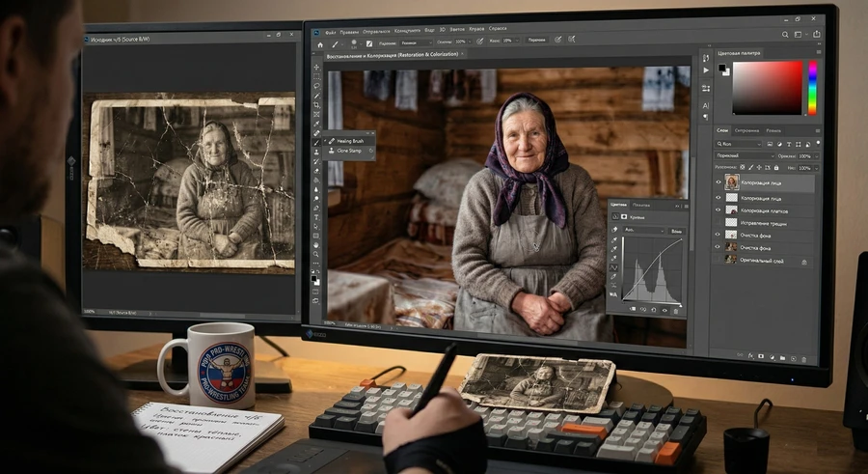The width and height of the screenshot is (868, 474).
Task: Select the Rectangular Marquee tool
Action: pyautogui.click(x=316, y=77)
